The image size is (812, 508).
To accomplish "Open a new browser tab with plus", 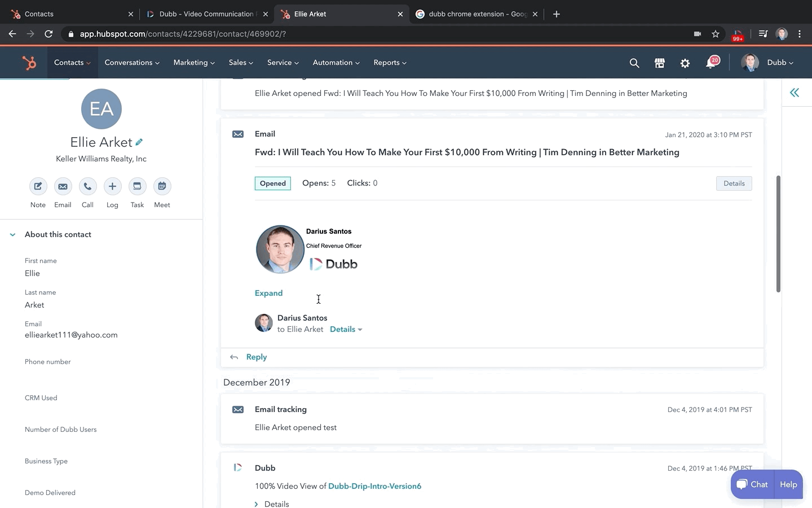I will [x=557, y=14].
